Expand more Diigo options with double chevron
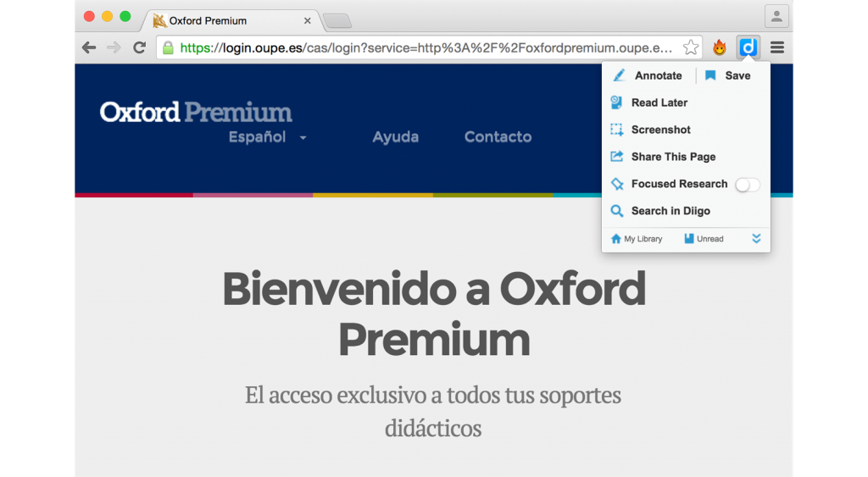The width and height of the screenshot is (868, 477). (x=756, y=239)
